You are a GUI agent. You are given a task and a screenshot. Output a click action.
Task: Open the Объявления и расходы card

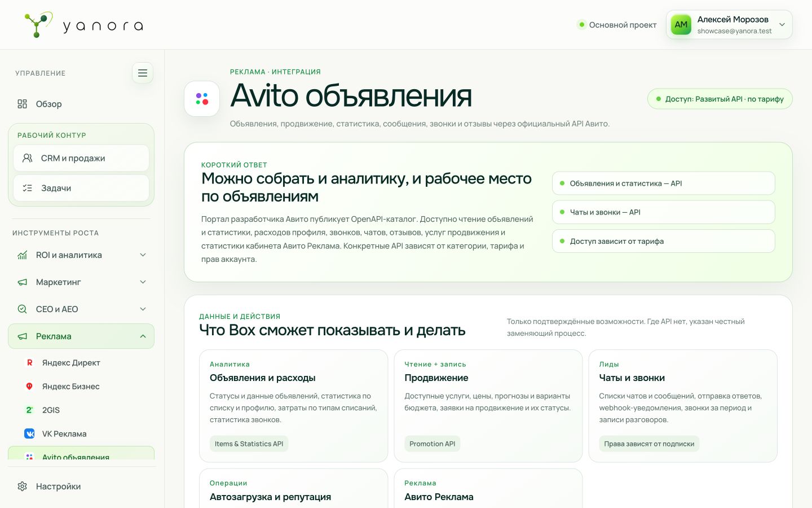coord(294,406)
